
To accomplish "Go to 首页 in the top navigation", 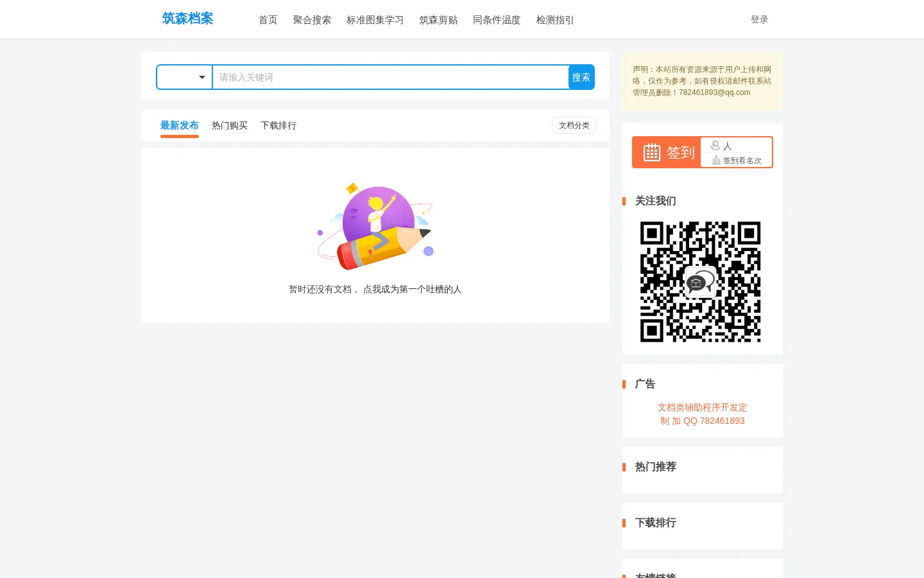I will 268,20.
